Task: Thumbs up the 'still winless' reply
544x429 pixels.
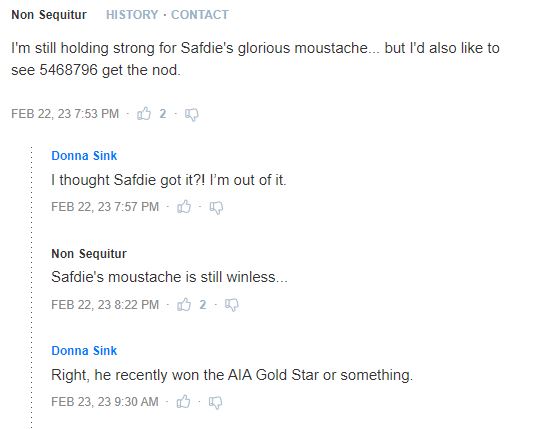Action: pos(184,304)
